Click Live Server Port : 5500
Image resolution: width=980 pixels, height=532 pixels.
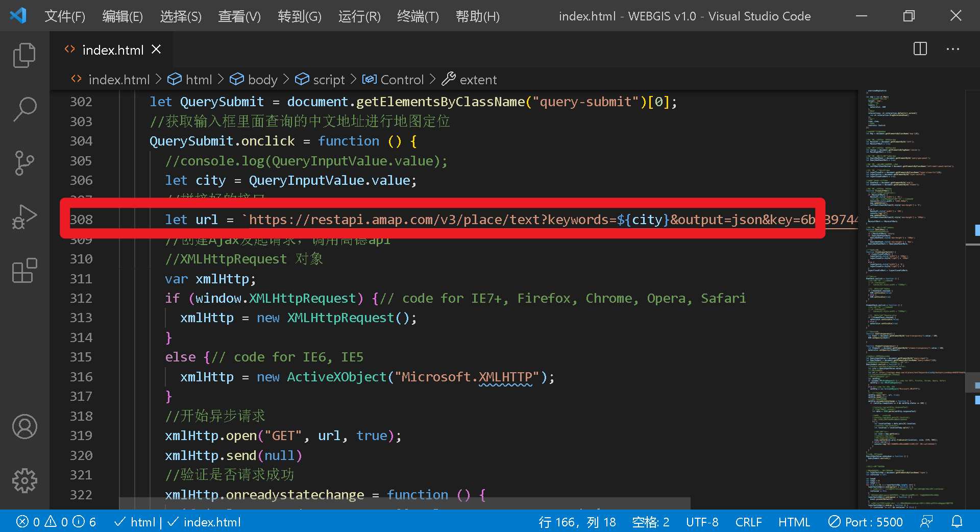pos(866,522)
